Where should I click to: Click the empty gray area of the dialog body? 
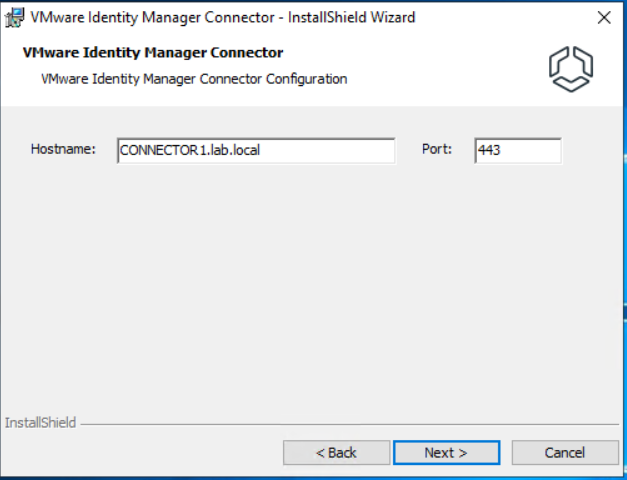point(312,288)
